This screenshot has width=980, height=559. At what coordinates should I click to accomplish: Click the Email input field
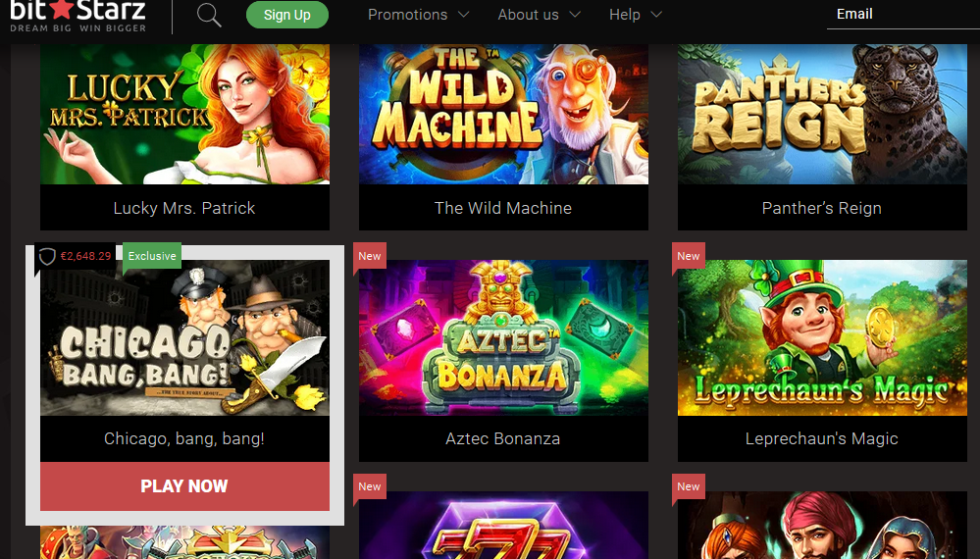[903, 15]
